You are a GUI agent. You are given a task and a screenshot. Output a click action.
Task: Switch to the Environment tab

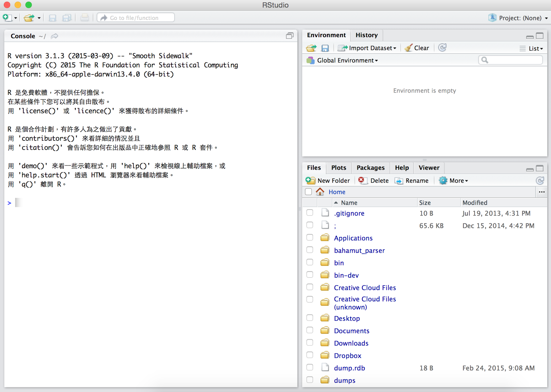326,35
